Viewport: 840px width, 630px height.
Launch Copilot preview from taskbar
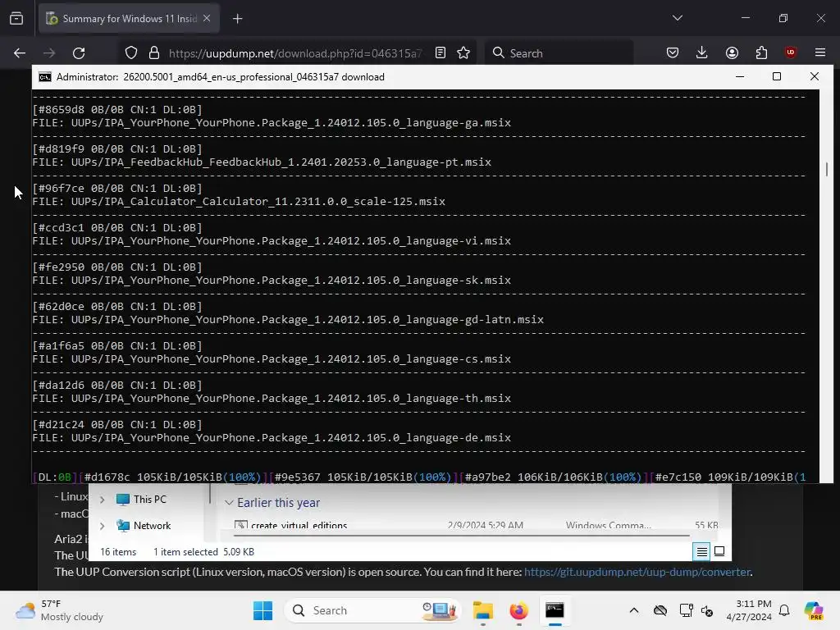[814, 610]
